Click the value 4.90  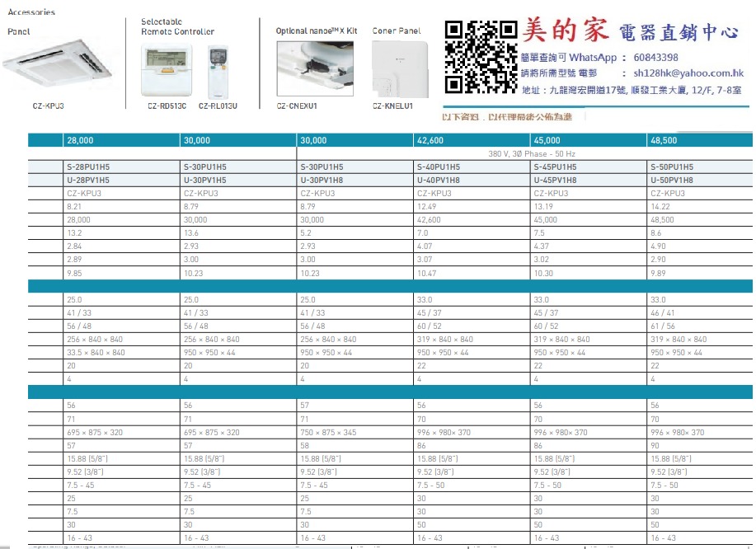coord(658,246)
